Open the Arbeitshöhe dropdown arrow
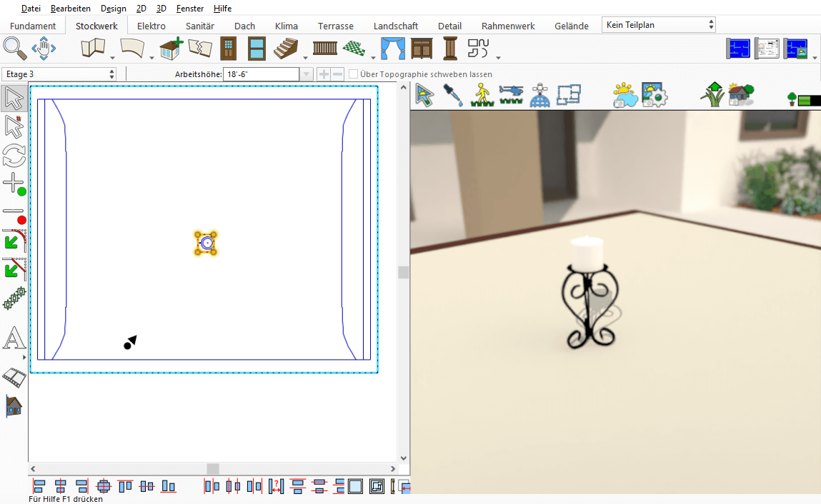The height and width of the screenshot is (504, 821). (x=307, y=74)
